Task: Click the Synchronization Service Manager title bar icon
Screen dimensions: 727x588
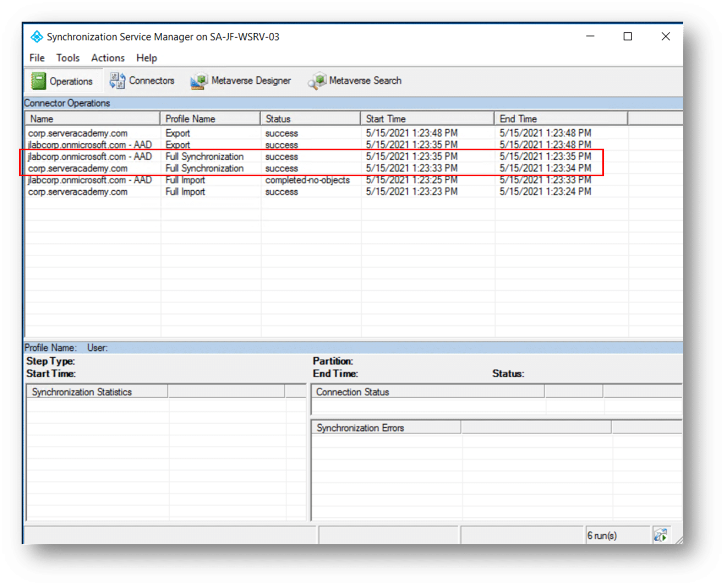Action: click(x=37, y=36)
